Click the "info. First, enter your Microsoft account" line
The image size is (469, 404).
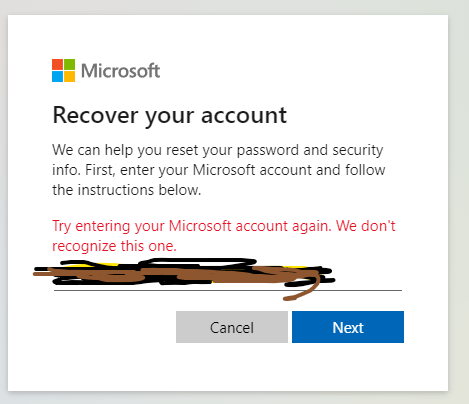(218, 170)
